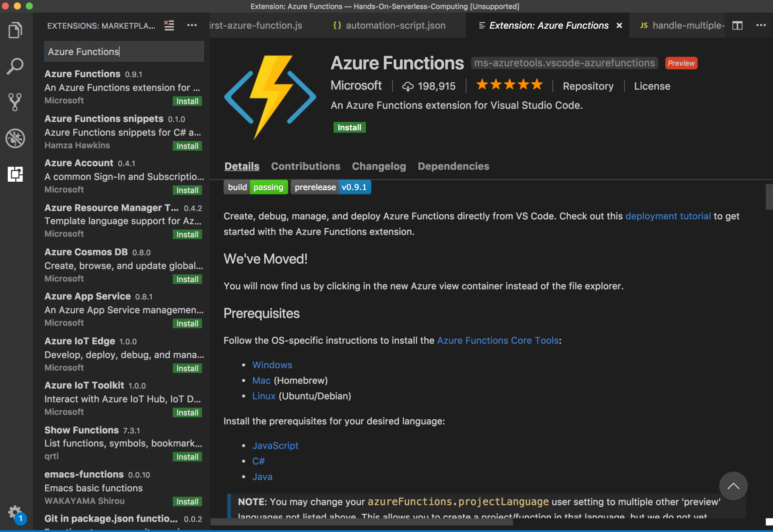Clear extensions search results icon
Screen dimensions: 773x532
click(x=169, y=26)
